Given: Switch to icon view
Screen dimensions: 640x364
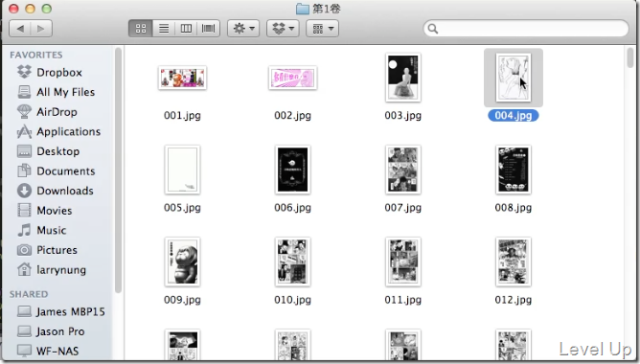Looking at the screenshot, I should click(x=141, y=29).
